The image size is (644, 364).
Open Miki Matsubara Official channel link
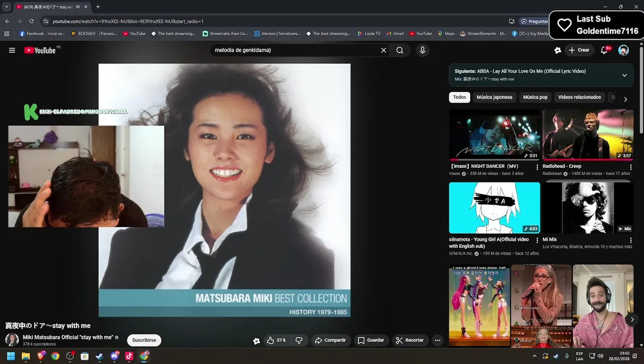click(68, 337)
